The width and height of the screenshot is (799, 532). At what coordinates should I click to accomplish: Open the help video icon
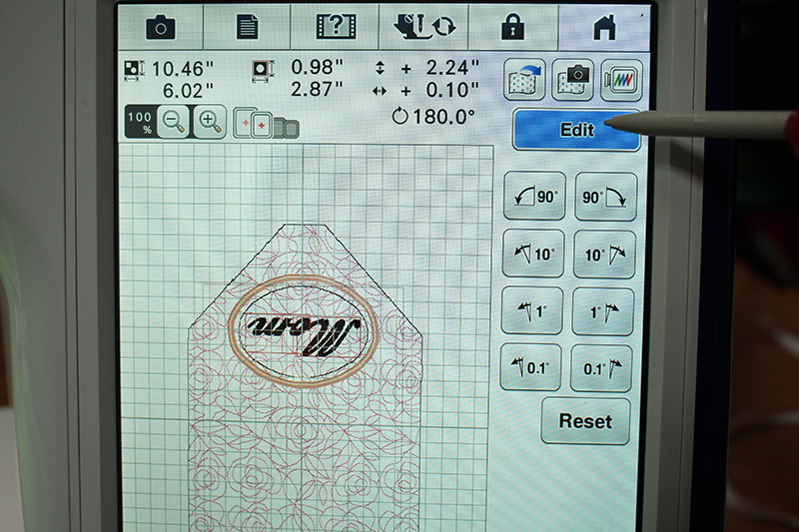pyautogui.click(x=336, y=27)
